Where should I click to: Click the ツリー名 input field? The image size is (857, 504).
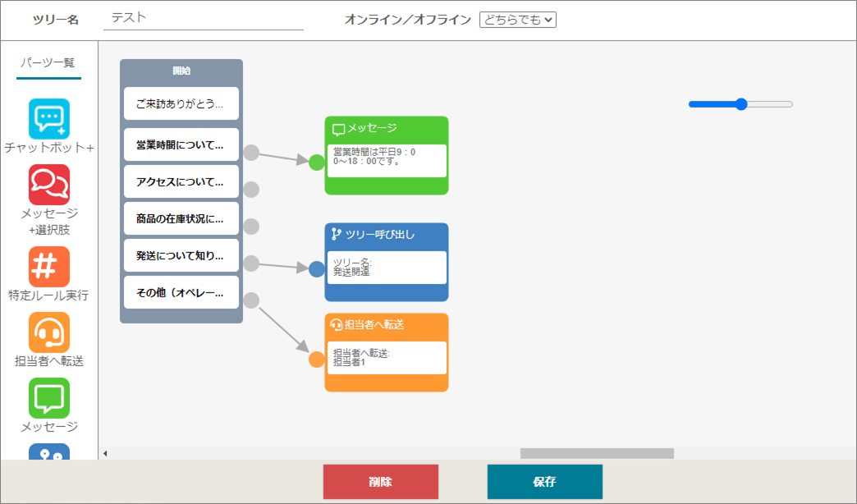(x=204, y=18)
